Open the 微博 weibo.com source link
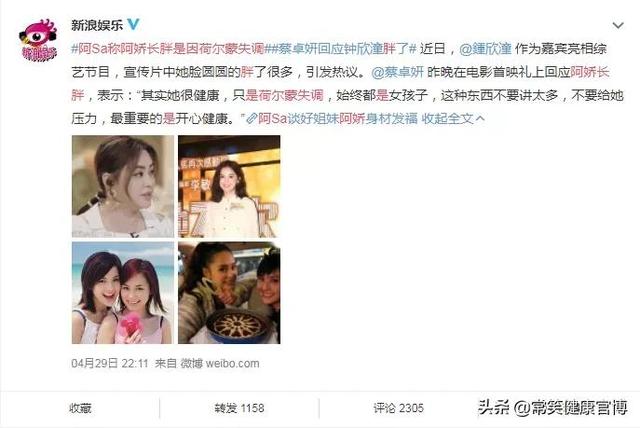The height and width of the screenshot is (428, 640). point(220,363)
